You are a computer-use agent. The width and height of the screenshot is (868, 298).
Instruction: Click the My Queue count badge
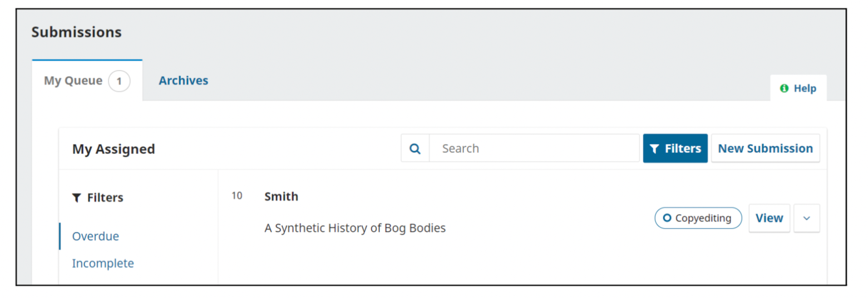tap(119, 81)
